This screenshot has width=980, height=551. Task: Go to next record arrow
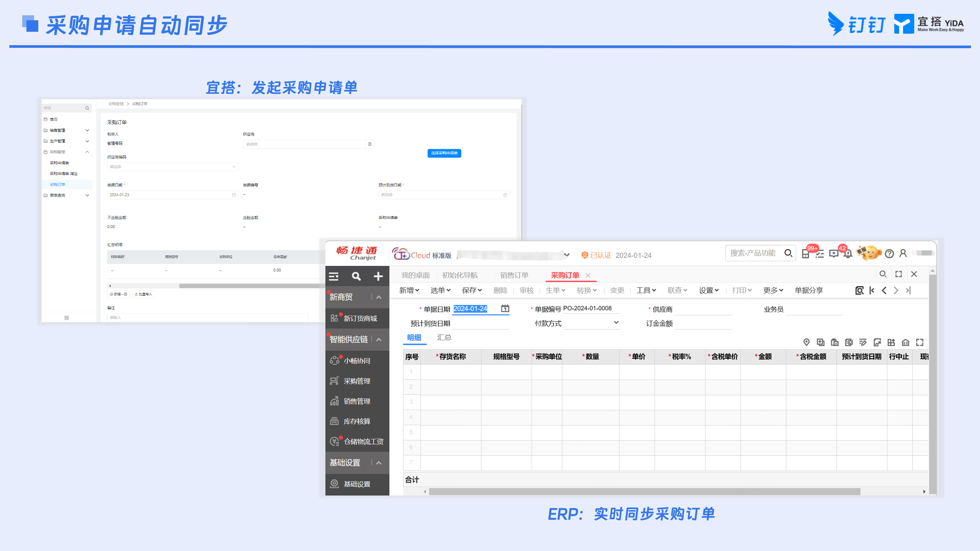pos(896,290)
